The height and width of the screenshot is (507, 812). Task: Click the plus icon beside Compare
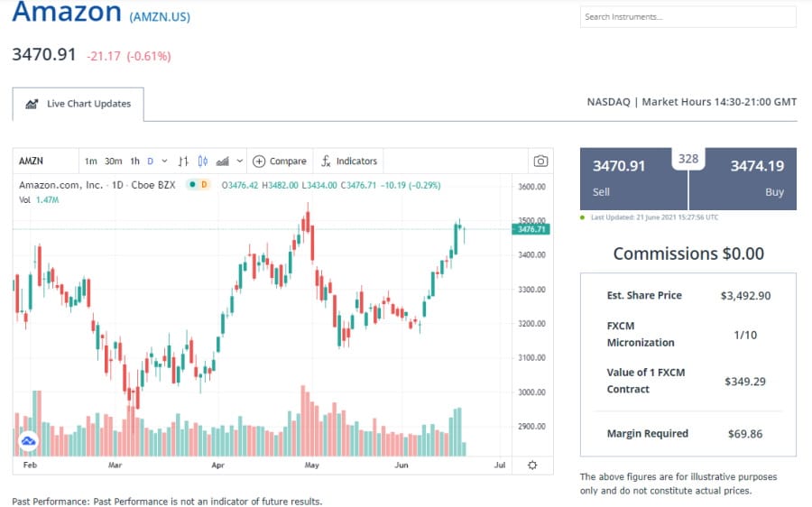pos(259,161)
